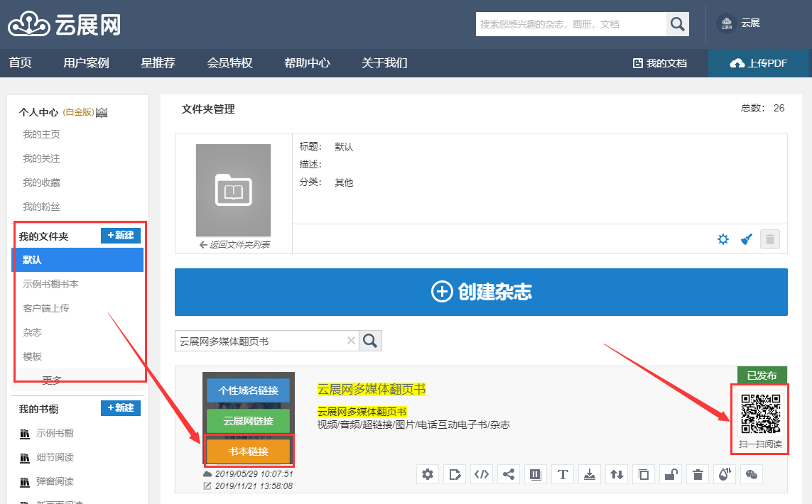Click the orange 书本链接 button
This screenshot has height=504, width=812.
(248, 451)
